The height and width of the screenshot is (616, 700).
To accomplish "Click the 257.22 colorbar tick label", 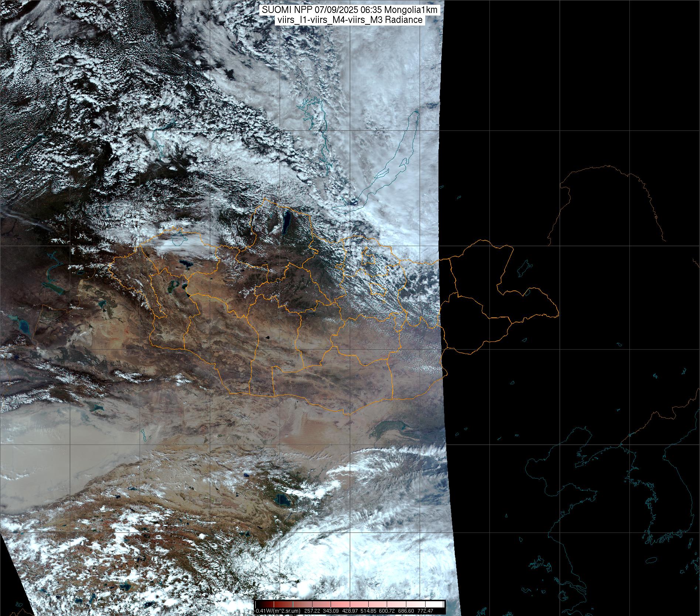I will [x=311, y=611].
